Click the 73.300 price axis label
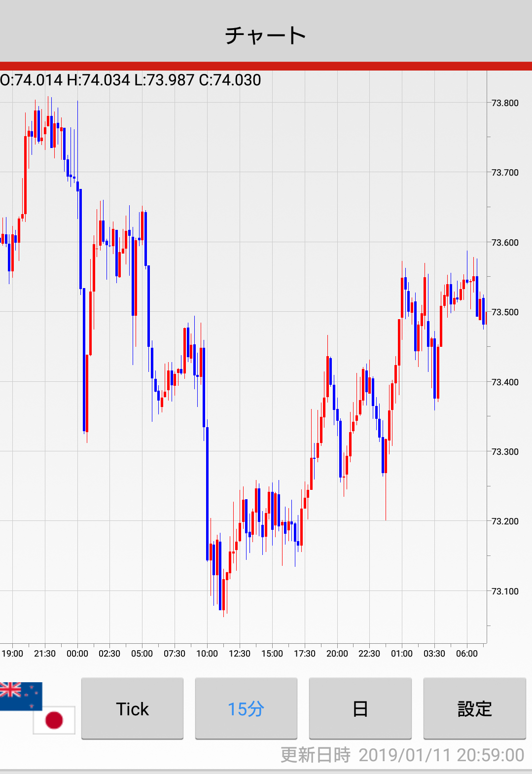Screen dimensions: 532x774 pyautogui.click(x=505, y=452)
